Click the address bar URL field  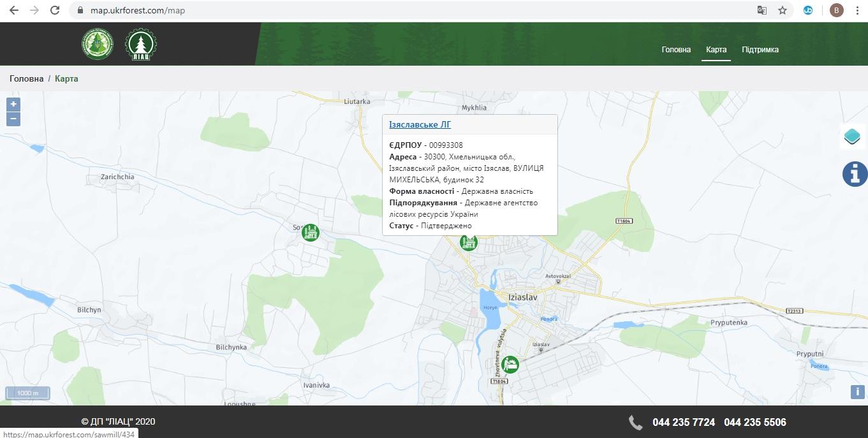(x=383, y=10)
